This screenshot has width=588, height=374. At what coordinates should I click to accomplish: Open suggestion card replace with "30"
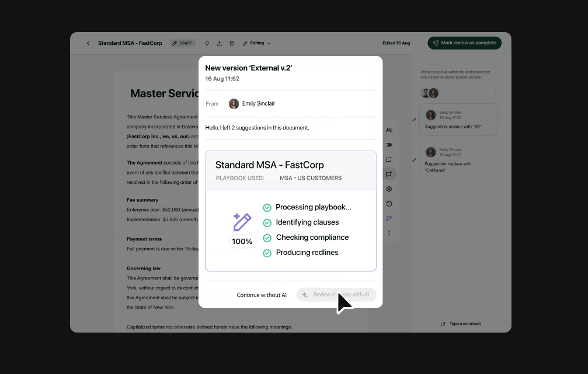(458, 120)
